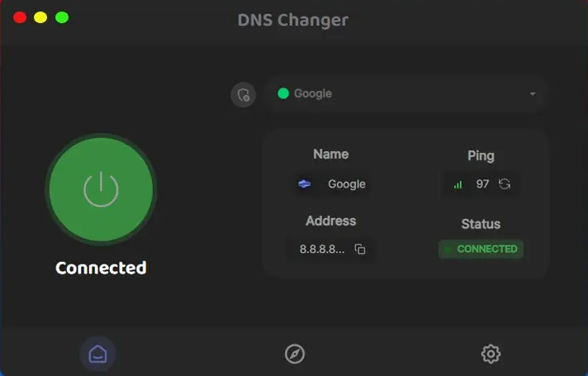Screen dimensions: 588x376
Task: Refresh the ping value
Action: pyautogui.click(x=505, y=184)
